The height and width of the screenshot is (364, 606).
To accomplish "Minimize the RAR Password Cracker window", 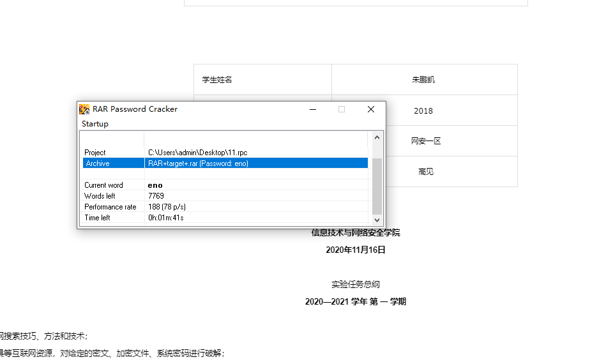I will point(313,109).
